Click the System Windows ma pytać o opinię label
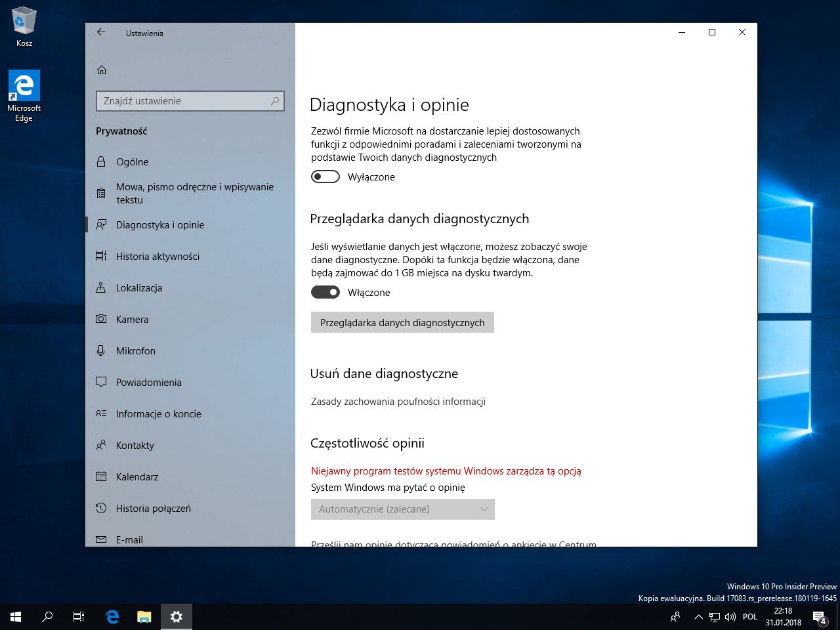This screenshot has height=630, width=840. (388, 488)
